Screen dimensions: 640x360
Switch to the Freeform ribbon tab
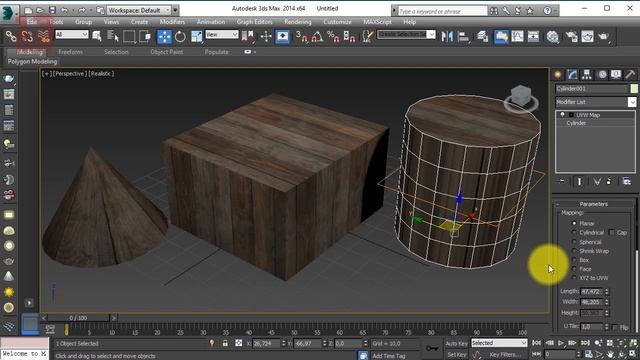click(x=70, y=52)
